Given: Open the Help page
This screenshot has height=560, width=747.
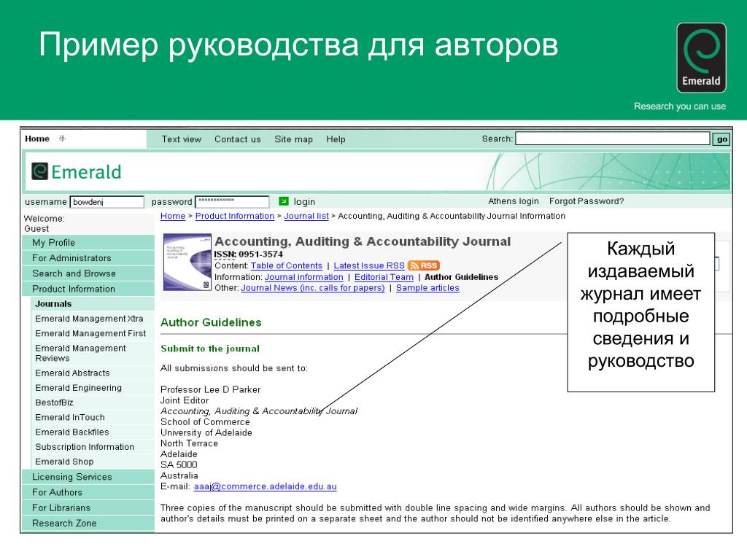Looking at the screenshot, I should tap(336, 139).
